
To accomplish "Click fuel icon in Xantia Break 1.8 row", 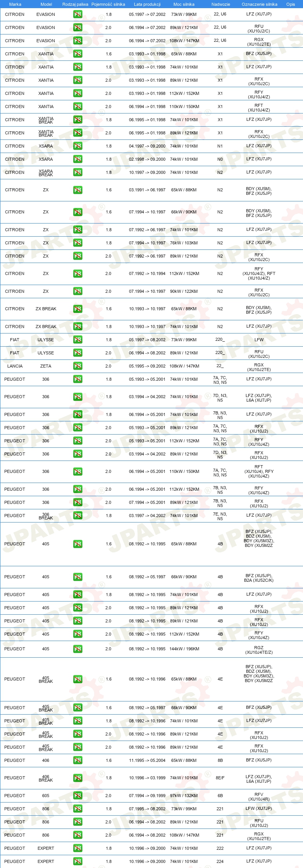I will (77, 120).
